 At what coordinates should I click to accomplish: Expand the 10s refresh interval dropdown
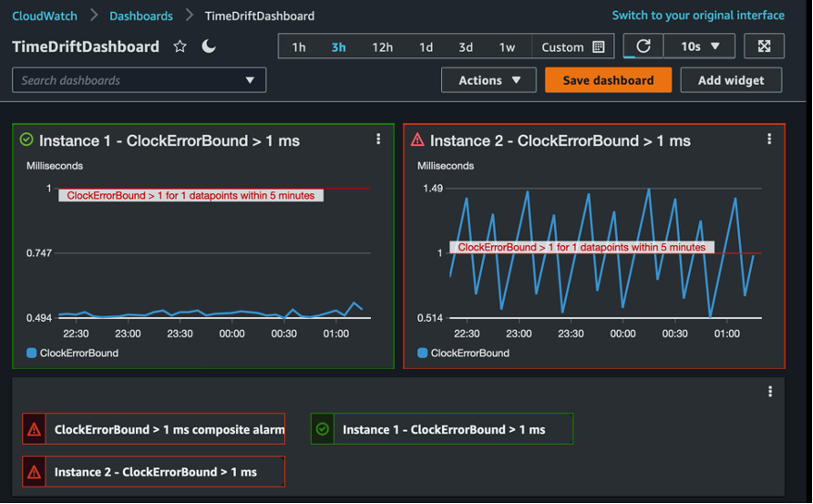(x=700, y=46)
